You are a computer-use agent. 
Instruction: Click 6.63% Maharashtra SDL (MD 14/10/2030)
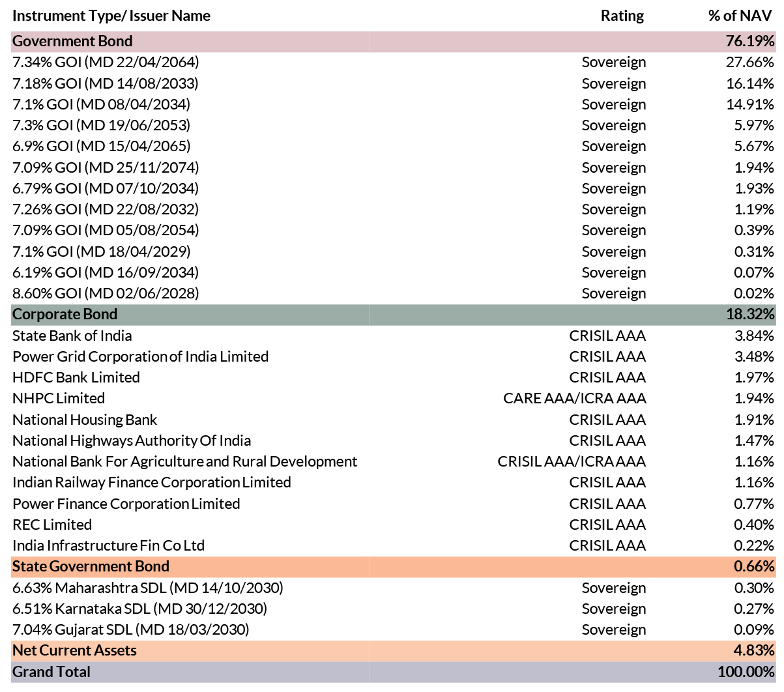click(148, 588)
